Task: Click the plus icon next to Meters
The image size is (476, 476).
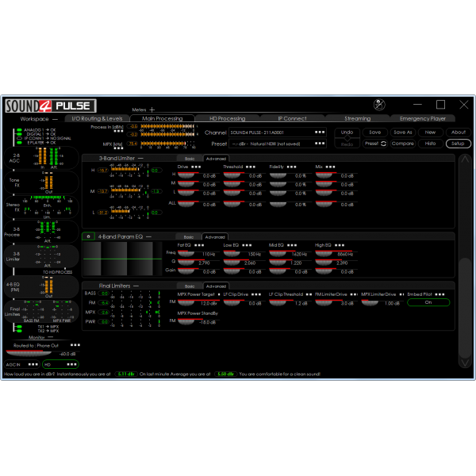Action: point(152,109)
